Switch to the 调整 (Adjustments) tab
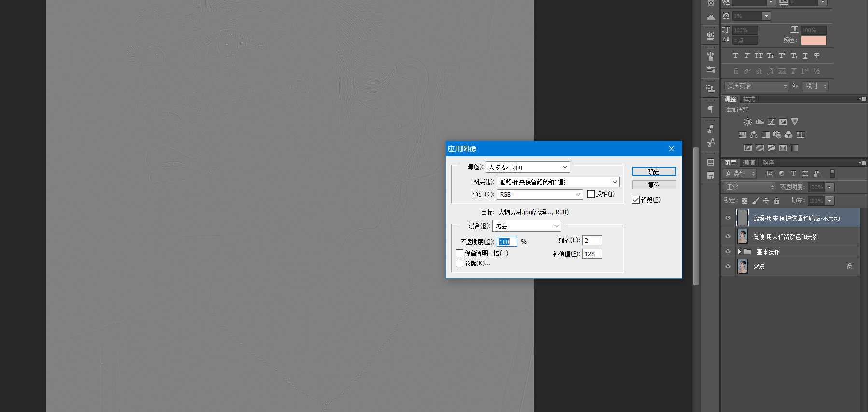Screen dimensions: 868x412 tap(730, 99)
